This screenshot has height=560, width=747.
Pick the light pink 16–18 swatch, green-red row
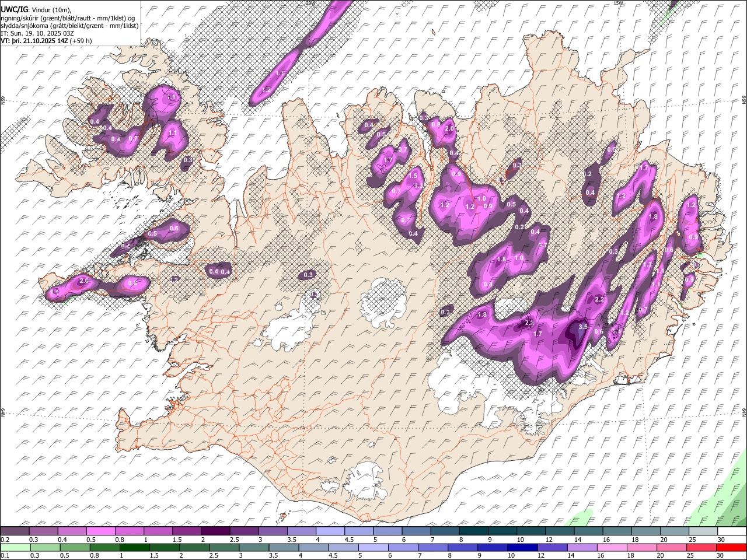coord(611,547)
